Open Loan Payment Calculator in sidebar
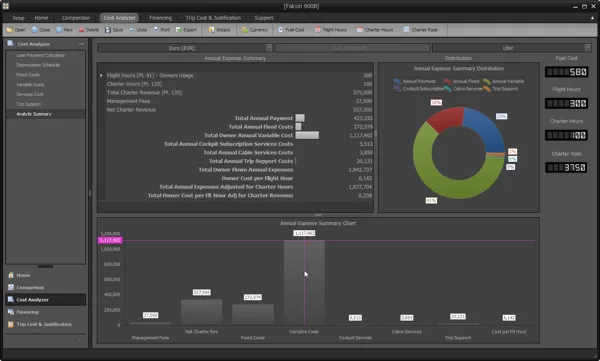This screenshot has width=600, height=361. [x=40, y=55]
